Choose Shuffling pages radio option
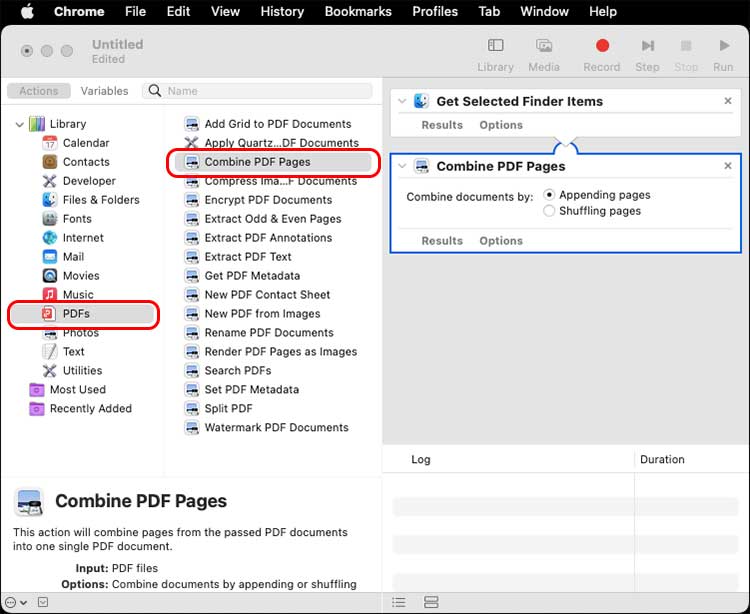Screen dimensions: 750x614 [549, 211]
